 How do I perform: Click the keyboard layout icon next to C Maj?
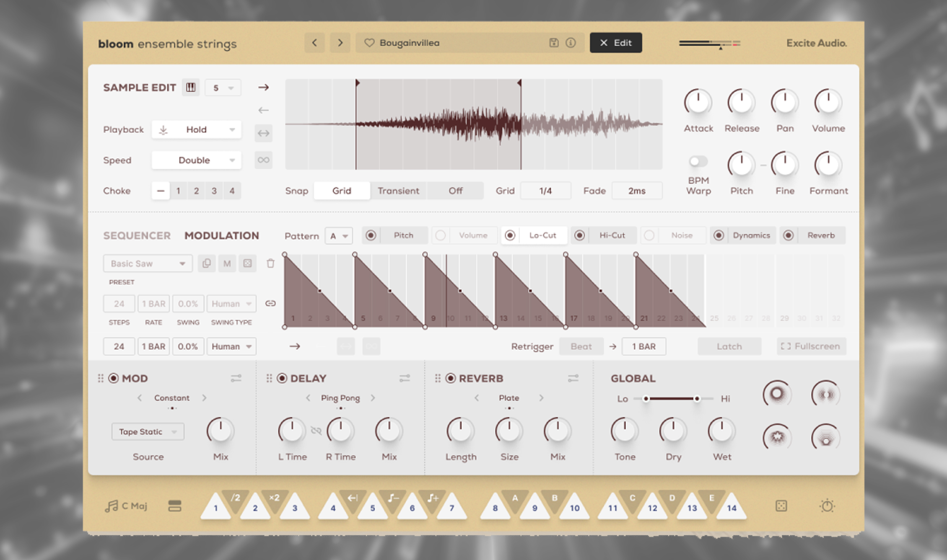174,506
